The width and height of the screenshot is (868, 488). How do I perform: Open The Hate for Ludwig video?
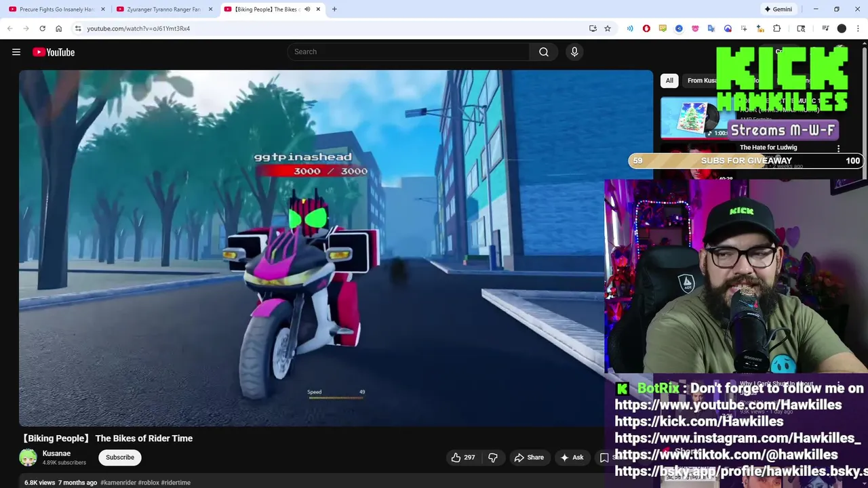click(768, 147)
